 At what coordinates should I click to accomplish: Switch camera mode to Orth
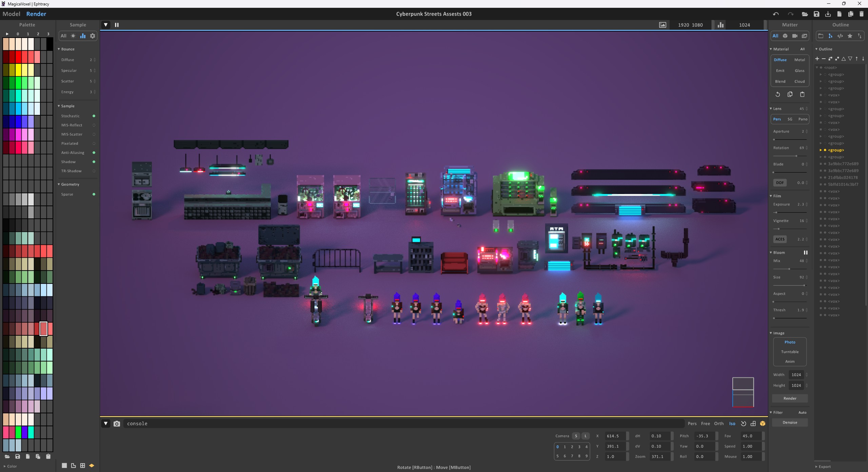718,424
